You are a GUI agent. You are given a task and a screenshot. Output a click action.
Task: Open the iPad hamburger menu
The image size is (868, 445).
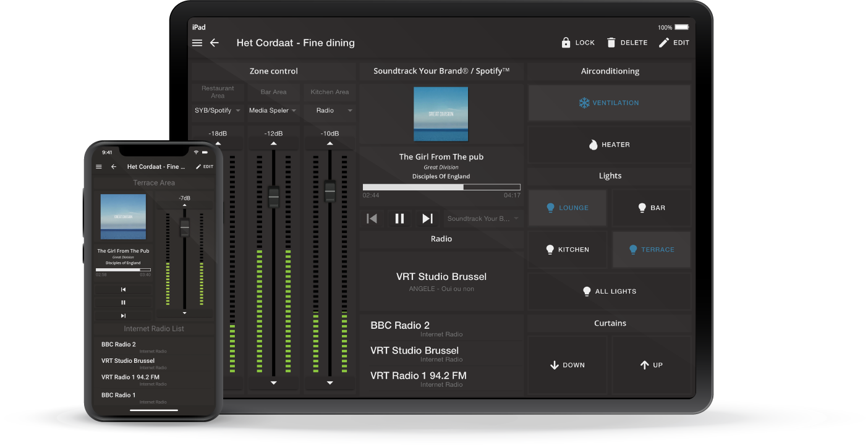click(x=197, y=43)
